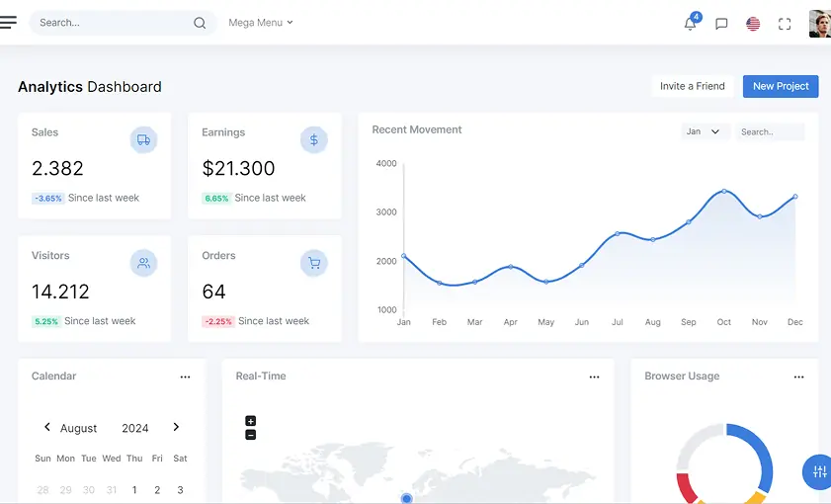The width and height of the screenshot is (831, 504).
Task: Expand the Mega Menu dropdown
Action: [x=261, y=23]
